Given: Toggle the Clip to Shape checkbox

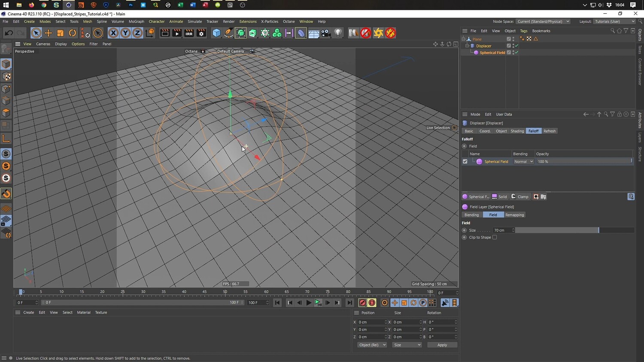Looking at the screenshot, I should (495, 237).
